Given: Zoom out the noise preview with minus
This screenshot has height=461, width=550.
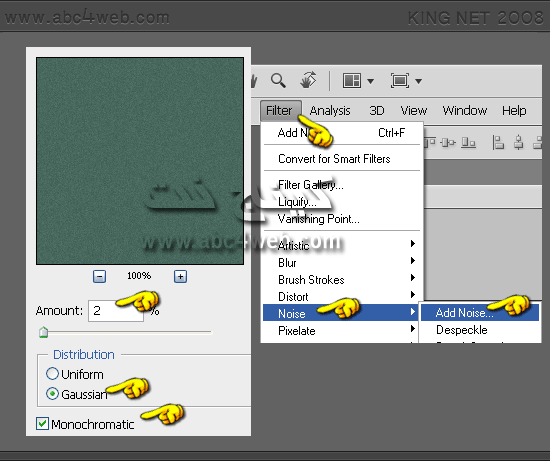Looking at the screenshot, I should point(99,276).
